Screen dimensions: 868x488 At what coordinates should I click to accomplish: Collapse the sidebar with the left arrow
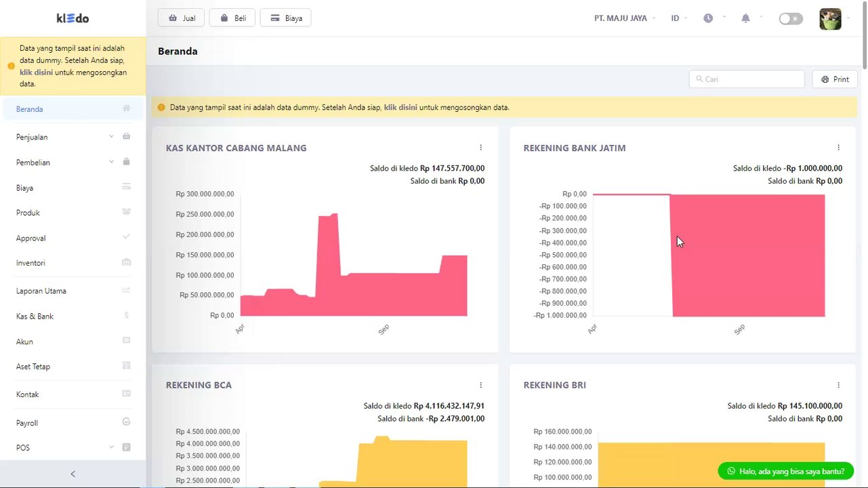pos(73,474)
